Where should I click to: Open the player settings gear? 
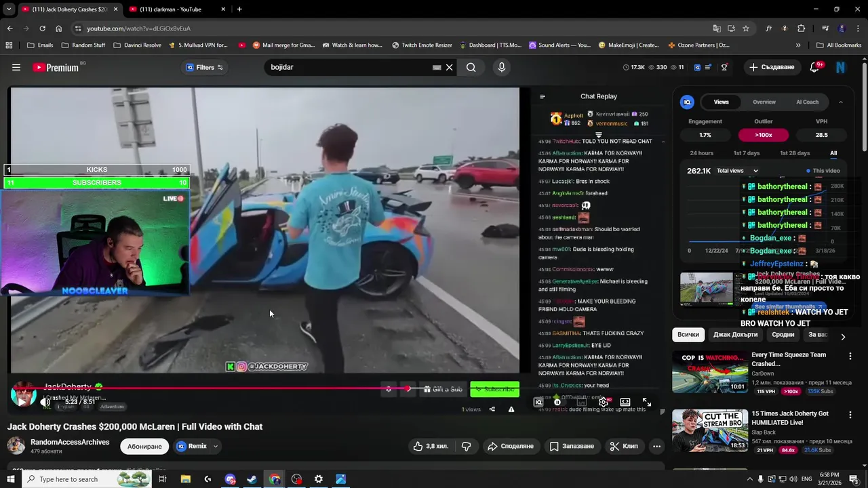(603, 402)
